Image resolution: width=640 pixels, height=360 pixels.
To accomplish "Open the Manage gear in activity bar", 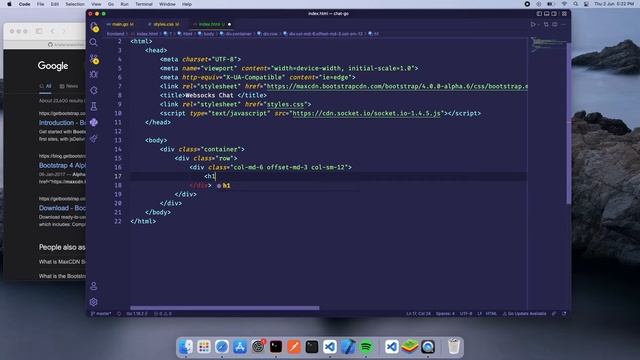I will (93, 302).
